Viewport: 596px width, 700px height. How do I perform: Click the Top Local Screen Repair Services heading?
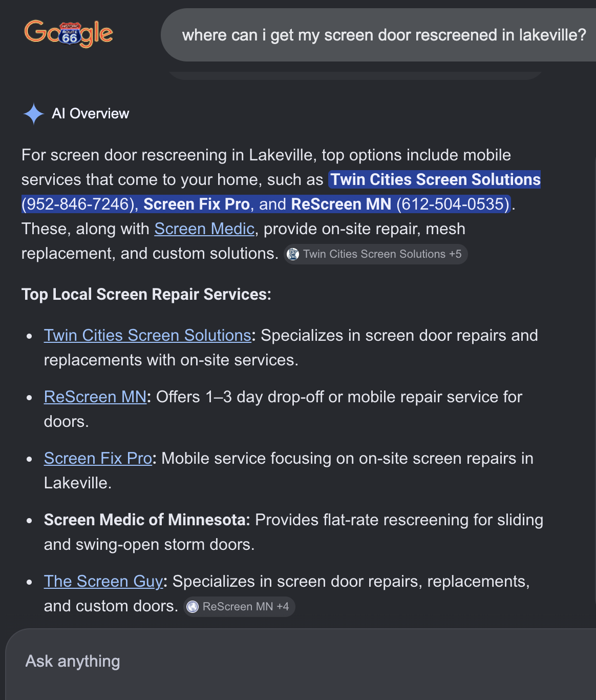(x=146, y=294)
